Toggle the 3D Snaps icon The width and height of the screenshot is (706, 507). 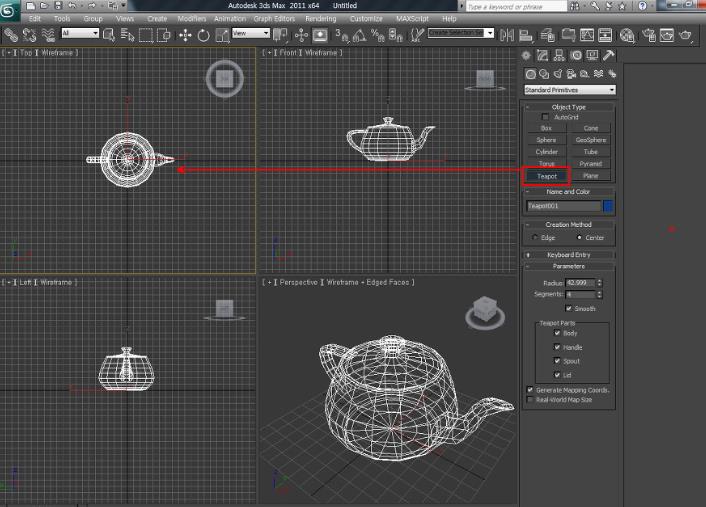(x=342, y=35)
